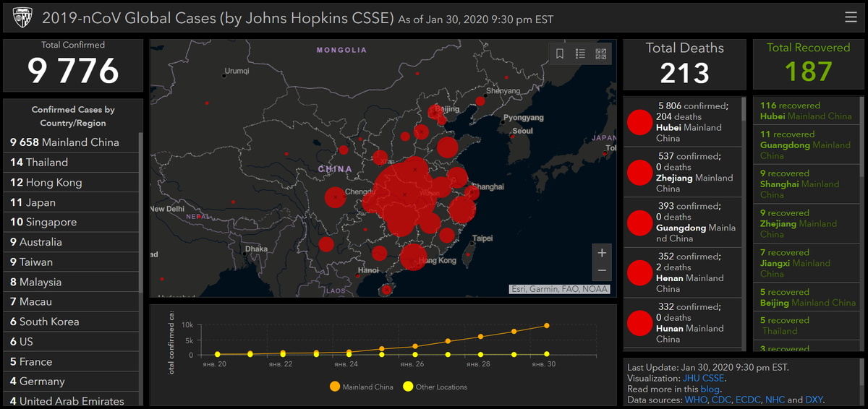Select 4 Germany row
Screen dimensions: 868x409
click(70, 381)
